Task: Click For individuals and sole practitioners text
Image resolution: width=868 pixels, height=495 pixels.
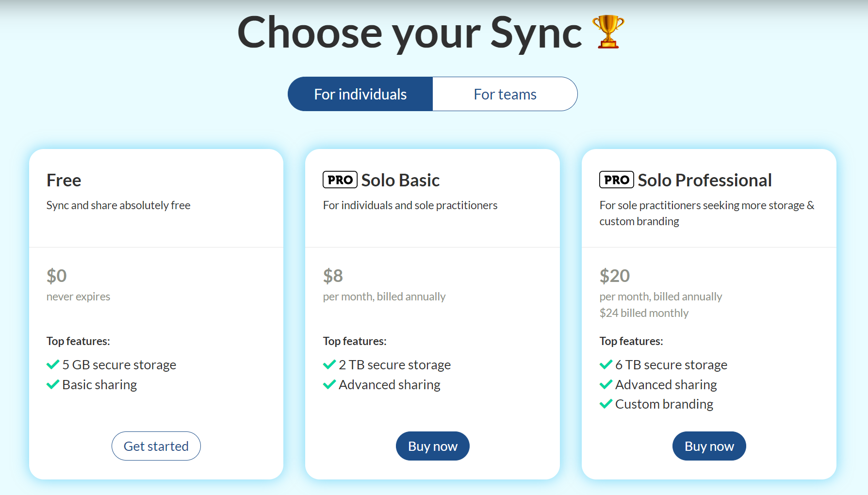Action: 410,205
